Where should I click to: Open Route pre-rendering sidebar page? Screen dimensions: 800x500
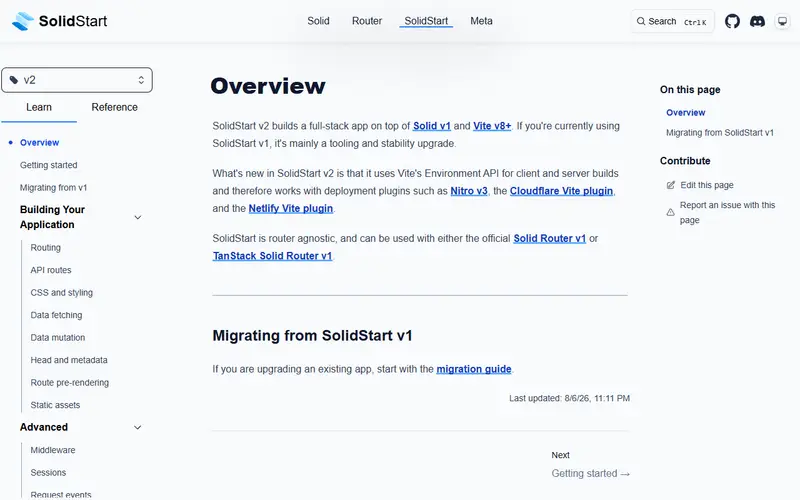[69, 382]
